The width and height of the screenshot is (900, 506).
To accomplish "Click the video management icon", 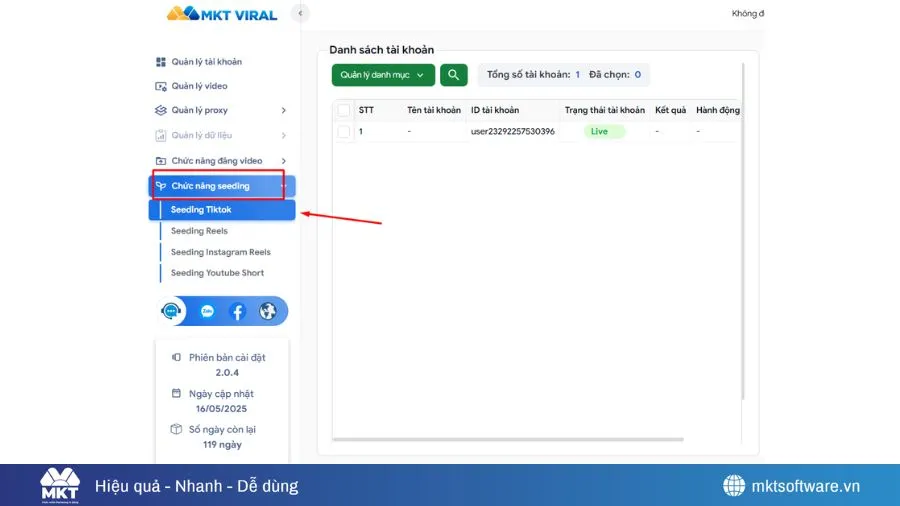I will (161, 86).
